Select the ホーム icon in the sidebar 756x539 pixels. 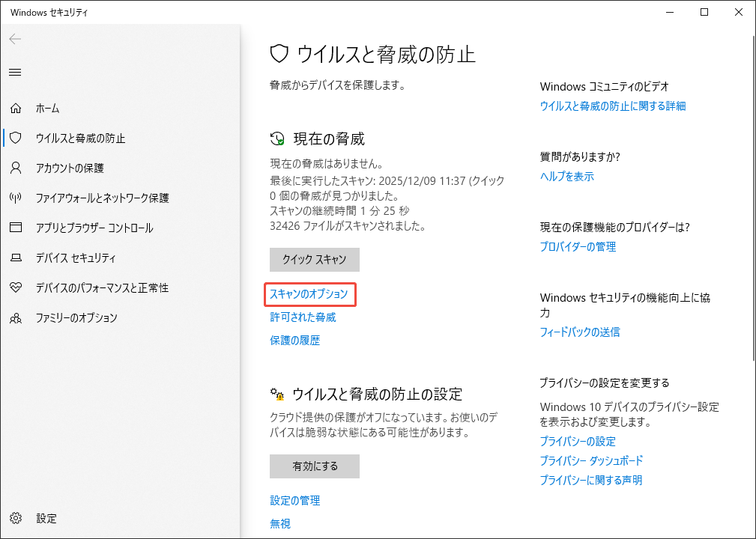click(16, 108)
